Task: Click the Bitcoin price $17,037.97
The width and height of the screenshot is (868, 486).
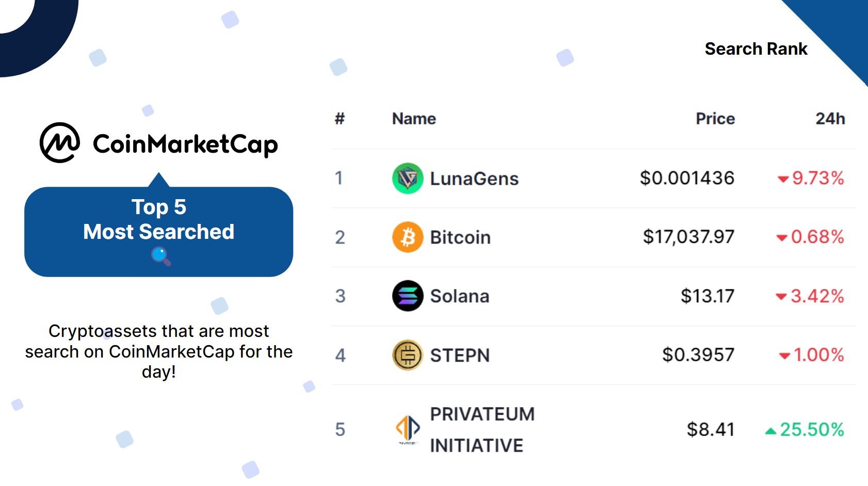Action: (x=688, y=237)
